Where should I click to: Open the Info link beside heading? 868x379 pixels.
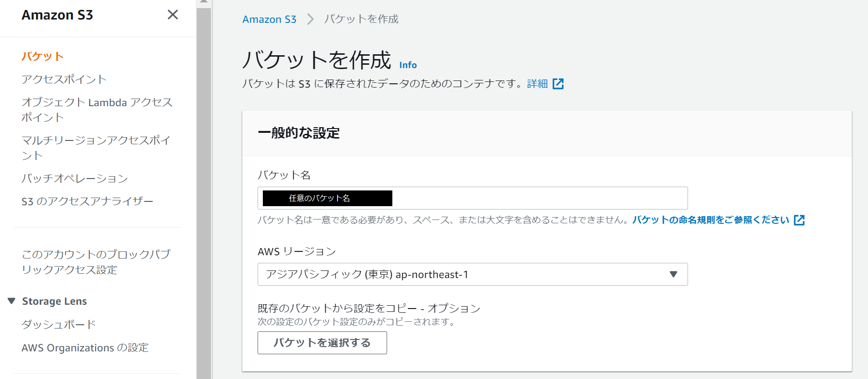coord(408,65)
